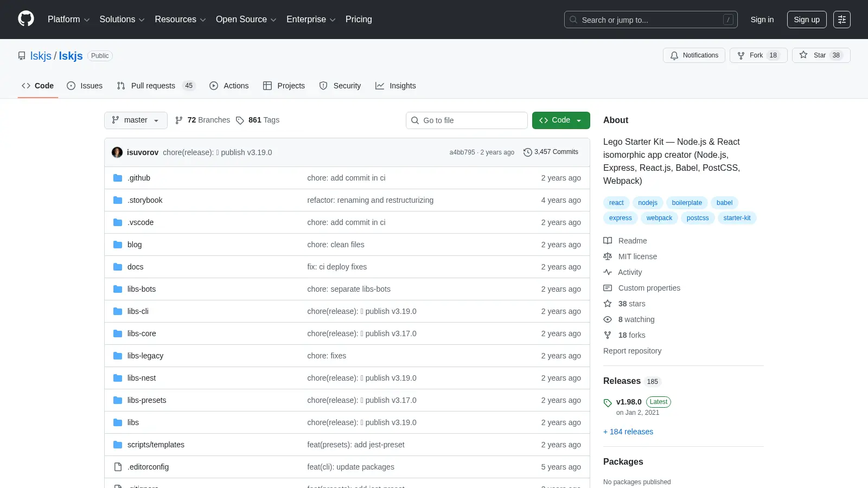Click the v1.98.0 release link
Screen dimensions: 868x488
pyautogui.click(x=629, y=402)
